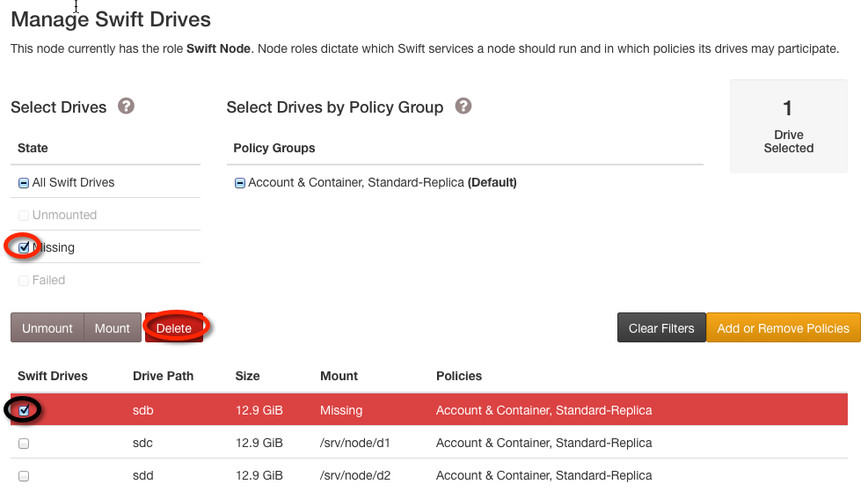Click the Unmount button

tap(47, 328)
